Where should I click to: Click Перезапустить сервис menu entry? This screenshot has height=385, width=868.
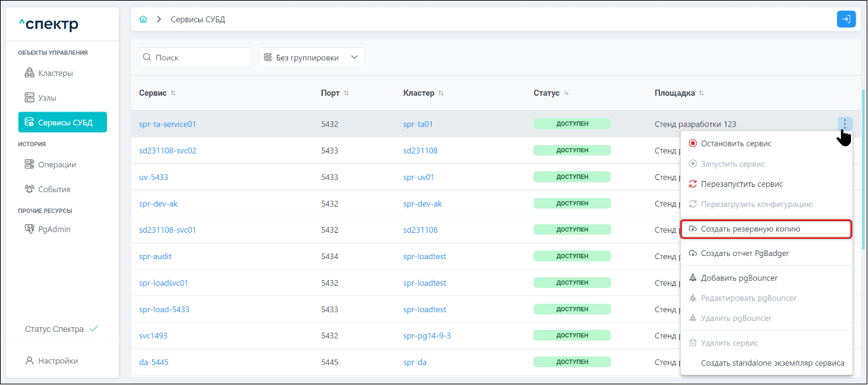tap(741, 184)
